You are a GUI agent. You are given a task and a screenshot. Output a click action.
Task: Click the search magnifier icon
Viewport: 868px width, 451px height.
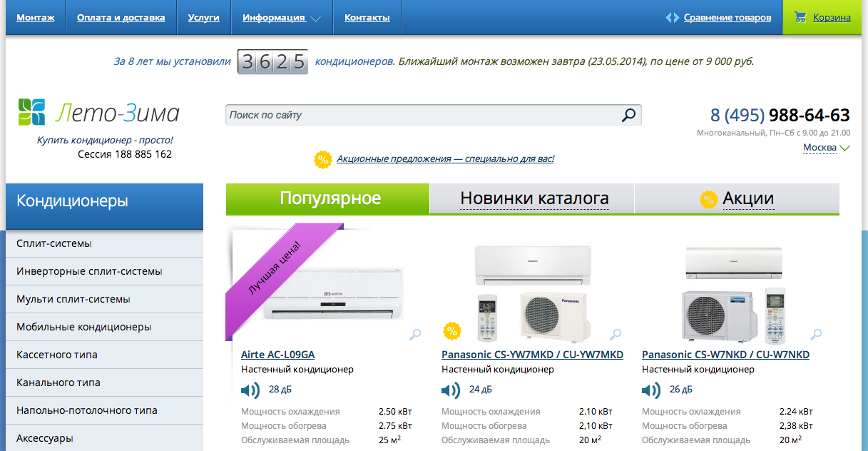tap(628, 115)
